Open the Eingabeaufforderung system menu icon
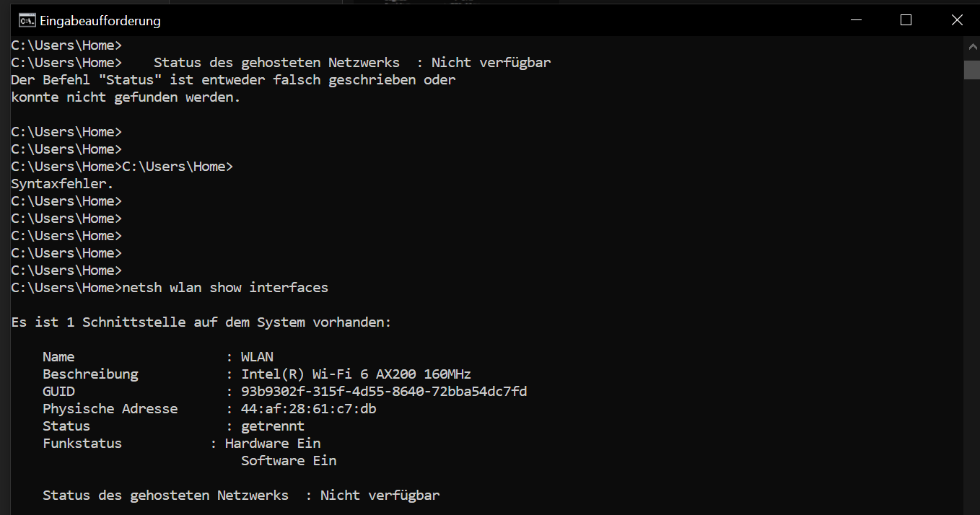This screenshot has width=980, height=515. pos(27,20)
